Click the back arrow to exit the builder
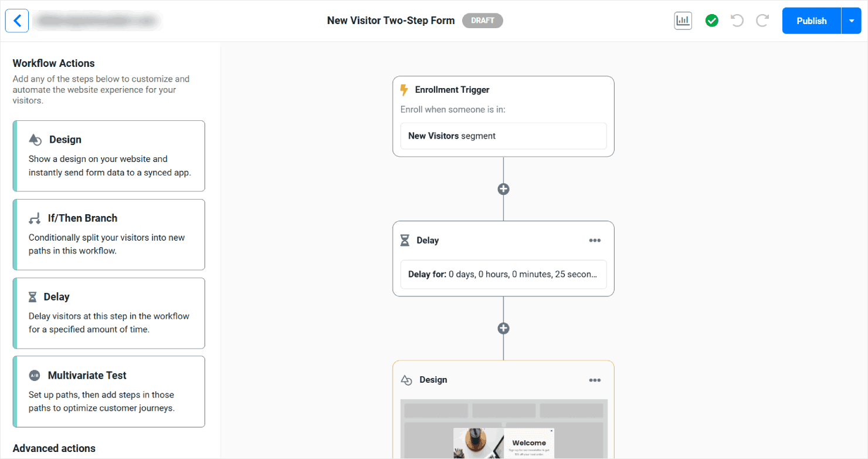The height and width of the screenshot is (459, 868). [16, 21]
